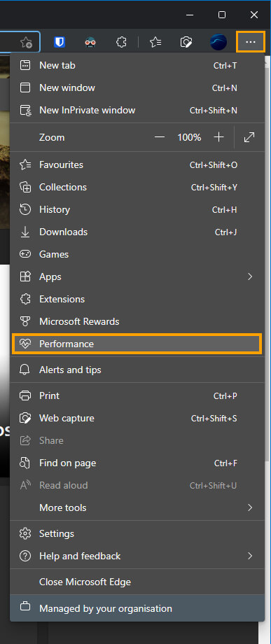Open Microsoft Rewards menu entry
The height and width of the screenshot is (644, 271).
[x=137, y=321]
